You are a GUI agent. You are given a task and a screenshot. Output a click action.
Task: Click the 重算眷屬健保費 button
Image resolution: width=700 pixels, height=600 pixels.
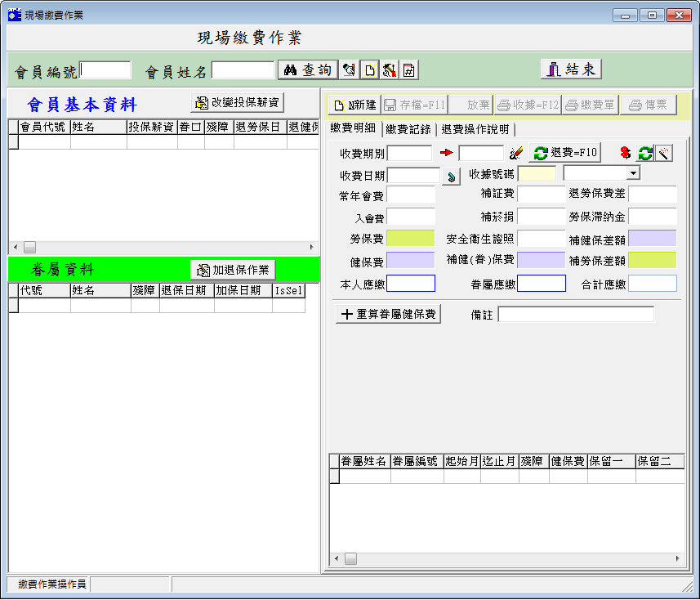point(388,315)
